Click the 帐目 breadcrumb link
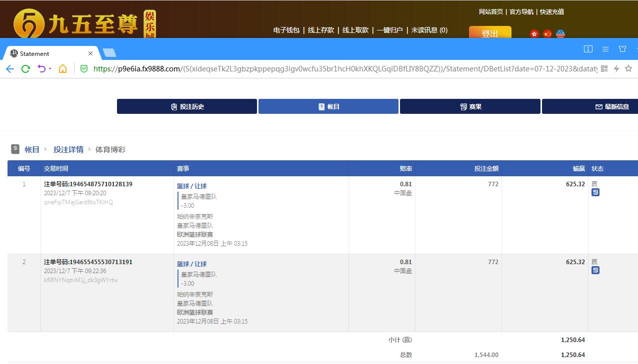 (x=32, y=149)
